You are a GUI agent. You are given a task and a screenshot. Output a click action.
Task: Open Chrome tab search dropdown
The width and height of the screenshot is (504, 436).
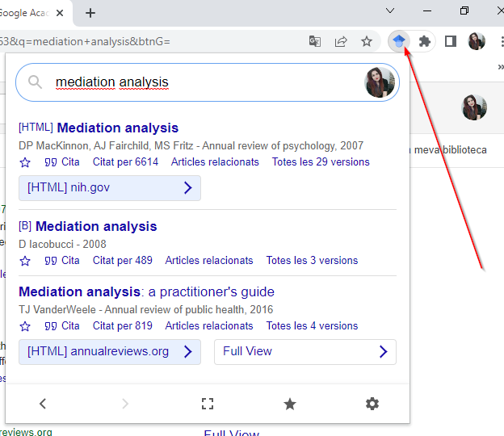[x=390, y=11]
